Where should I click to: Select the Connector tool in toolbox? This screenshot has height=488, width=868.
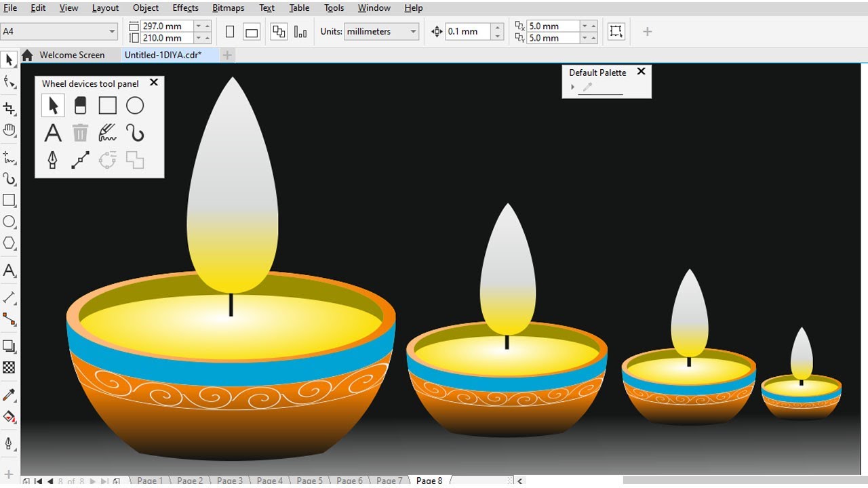pos(9,319)
